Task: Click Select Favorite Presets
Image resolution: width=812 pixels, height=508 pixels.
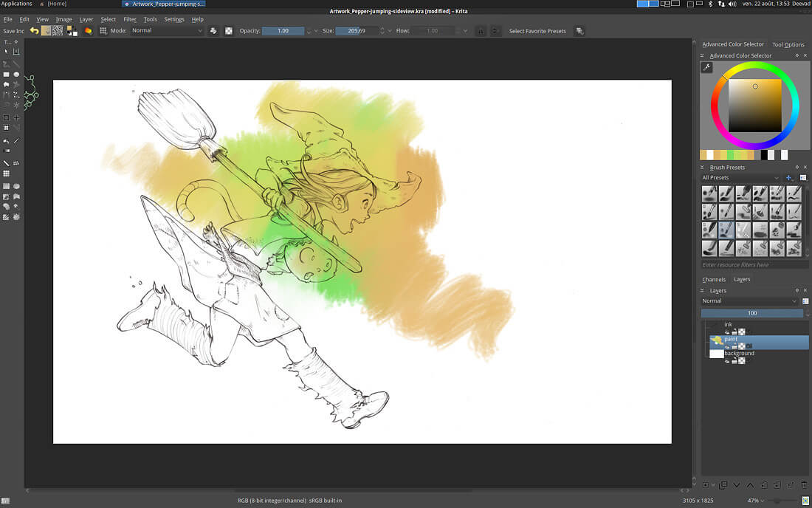Action: (x=537, y=31)
